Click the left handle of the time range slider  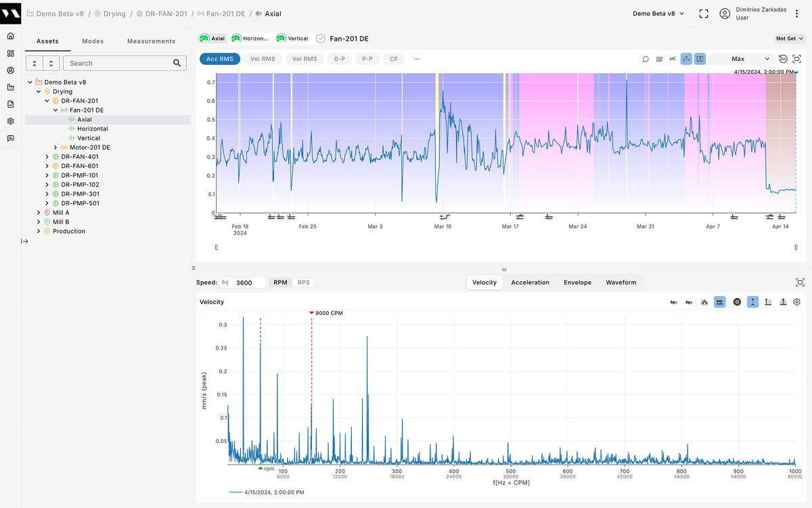click(216, 247)
